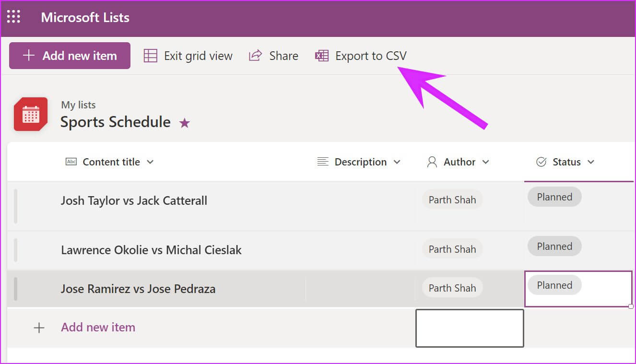636x364 pixels.
Task: Click the plus icon in the add row
Action: [39, 328]
